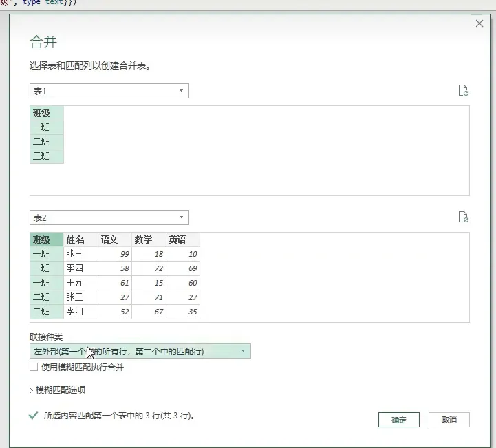Image resolution: width=496 pixels, height=448 pixels.
Task: Open the 表2 table dropdown
Action: coord(109,217)
